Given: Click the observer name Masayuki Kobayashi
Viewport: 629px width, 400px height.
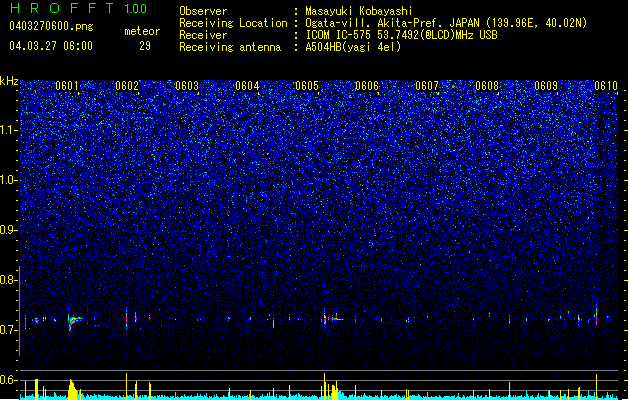Looking at the screenshot, I should (x=359, y=11).
